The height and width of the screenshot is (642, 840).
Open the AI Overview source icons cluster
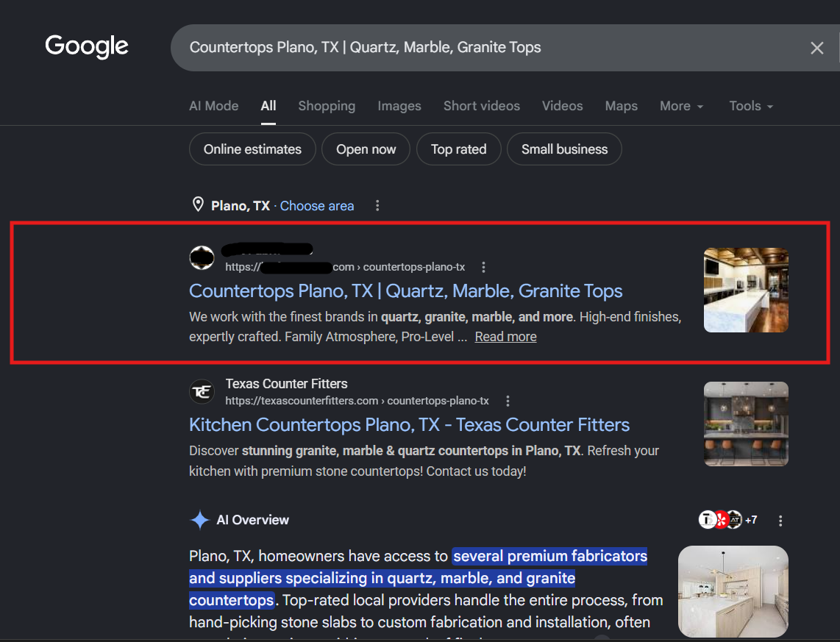point(720,520)
